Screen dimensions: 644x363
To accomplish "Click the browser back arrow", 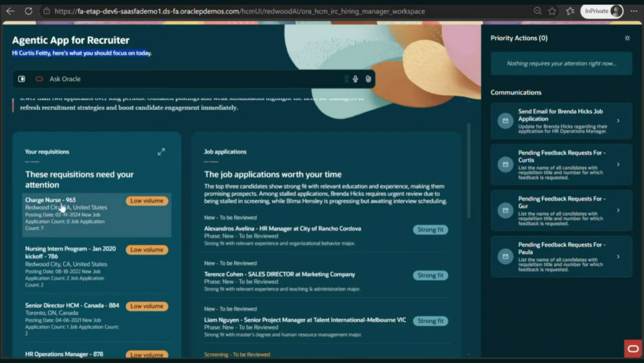I will (x=10, y=11).
